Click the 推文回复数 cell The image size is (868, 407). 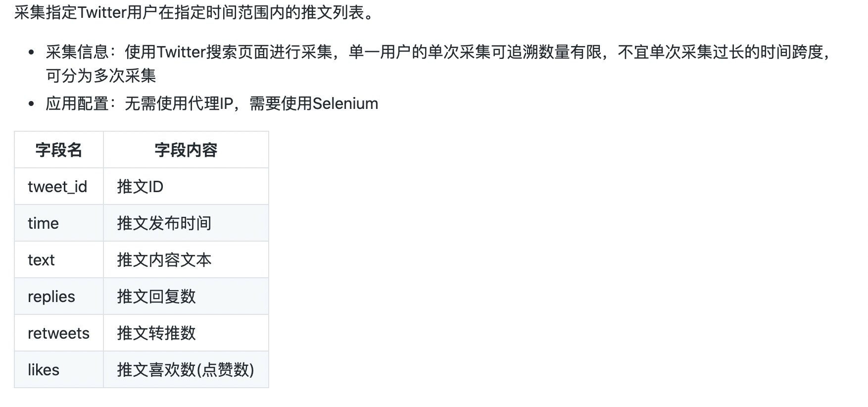(x=156, y=297)
